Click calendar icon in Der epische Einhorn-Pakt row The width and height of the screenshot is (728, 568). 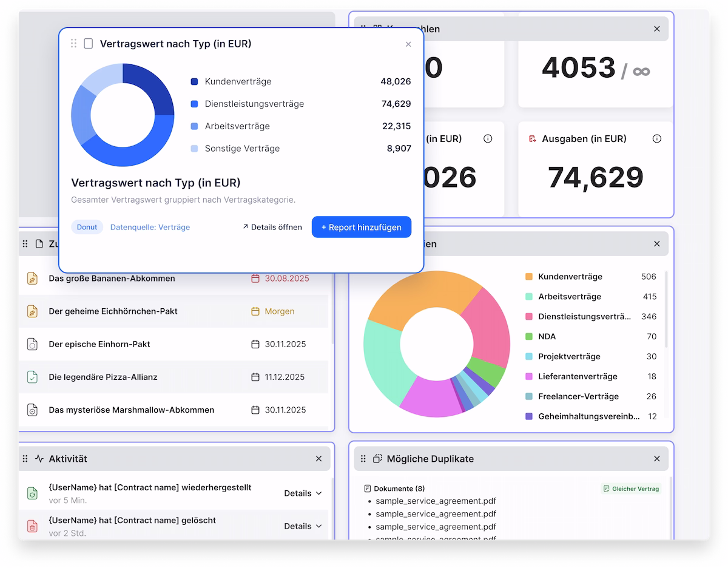[x=255, y=344]
